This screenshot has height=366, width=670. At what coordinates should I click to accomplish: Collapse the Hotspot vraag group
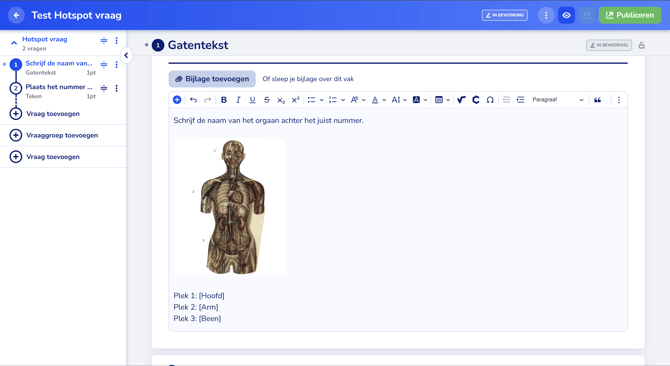(x=14, y=43)
